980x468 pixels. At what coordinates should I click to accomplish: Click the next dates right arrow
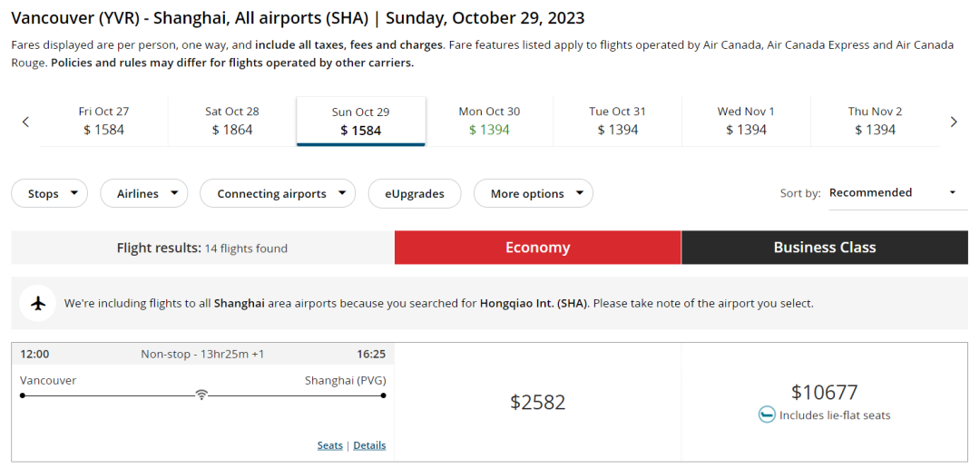(954, 122)
